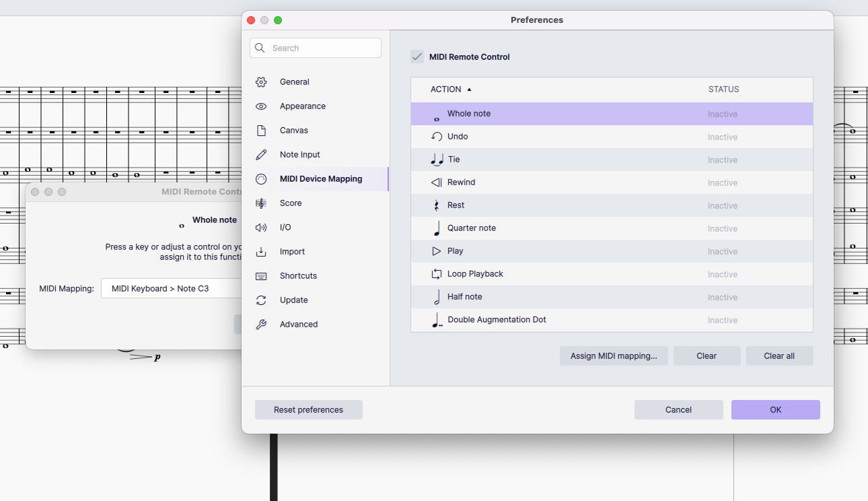The width and height of the screenshot is (868, 501).
Task: Click the magnifier icon in Search field
Action: click(x=260, y=48)
